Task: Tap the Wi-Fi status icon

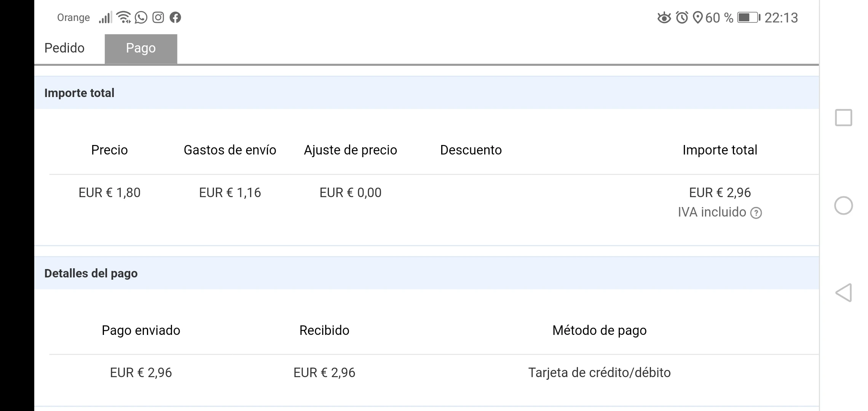Action: coord(123,18)
